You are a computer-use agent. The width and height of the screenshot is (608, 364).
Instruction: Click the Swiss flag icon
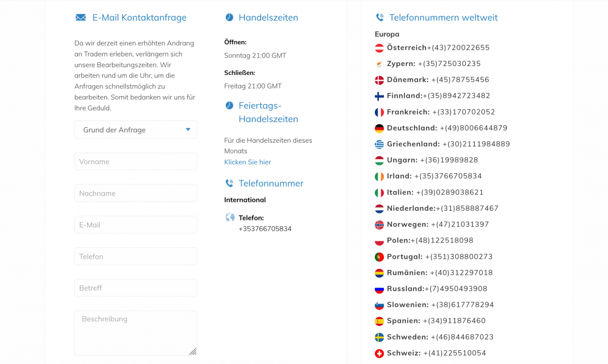click(x=379, y=353)
